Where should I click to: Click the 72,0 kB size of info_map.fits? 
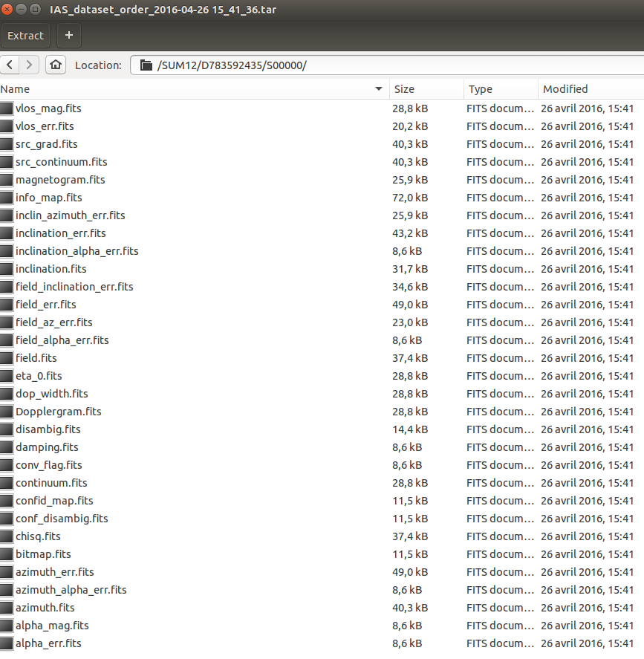point(410,198)
